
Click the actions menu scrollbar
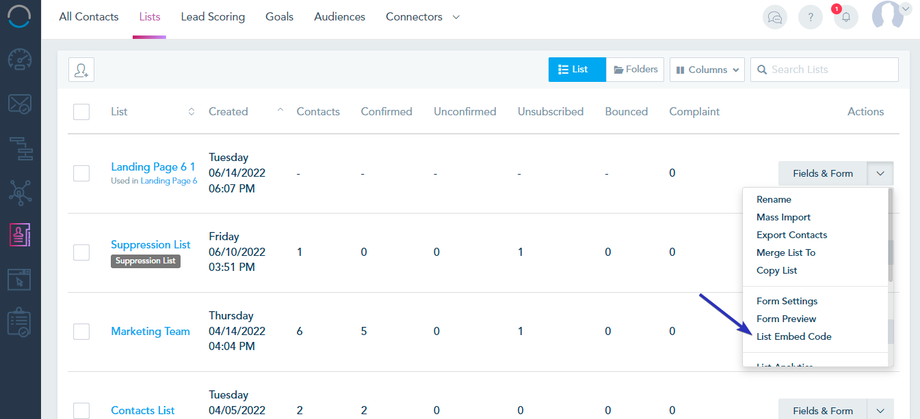(889, 260)
